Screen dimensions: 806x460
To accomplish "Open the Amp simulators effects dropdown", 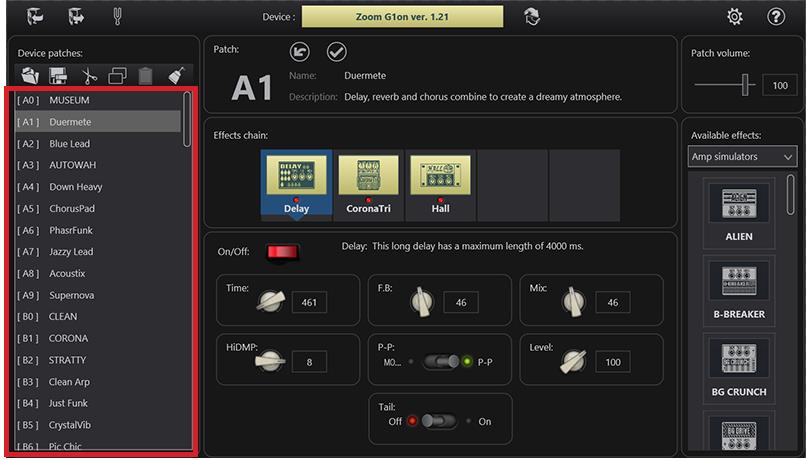I will click(x=743, y=157).
